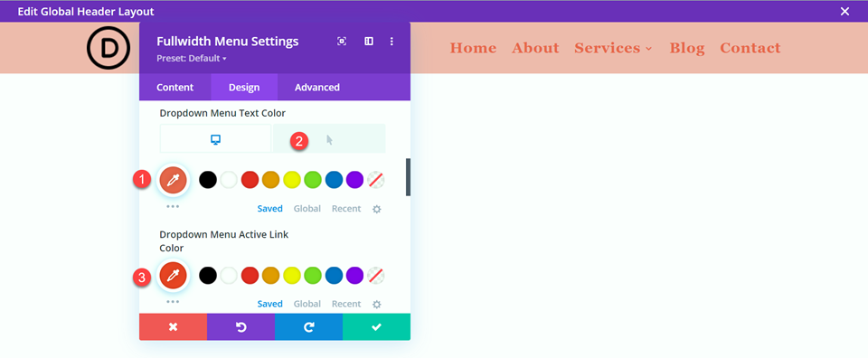Show Global palette under Dropdown Menu Active Link Color

pos(307,304)
